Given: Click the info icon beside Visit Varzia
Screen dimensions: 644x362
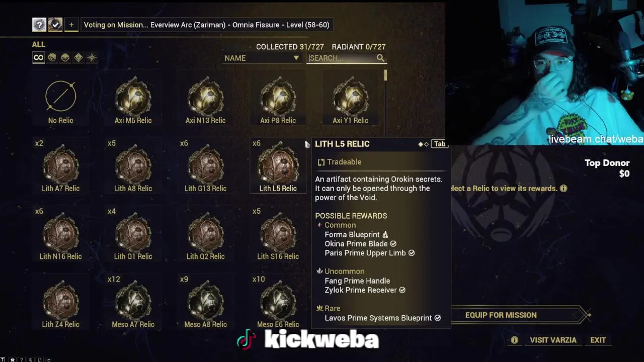Looking at the screenshot, I should point(514,340).
